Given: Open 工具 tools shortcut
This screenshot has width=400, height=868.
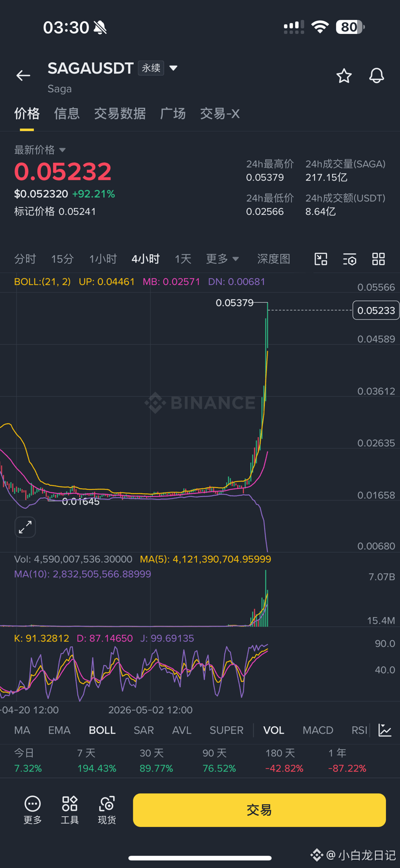Looking at the screenshot, I should 70,810.
